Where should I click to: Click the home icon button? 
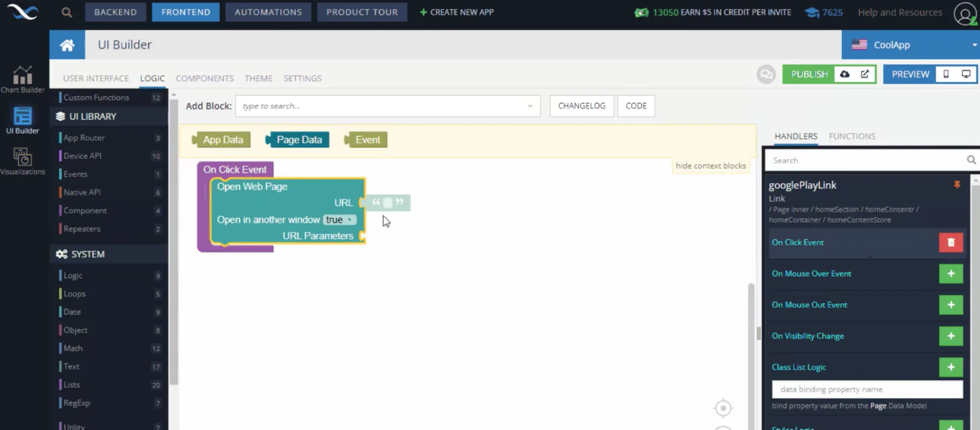pos(67,45)
